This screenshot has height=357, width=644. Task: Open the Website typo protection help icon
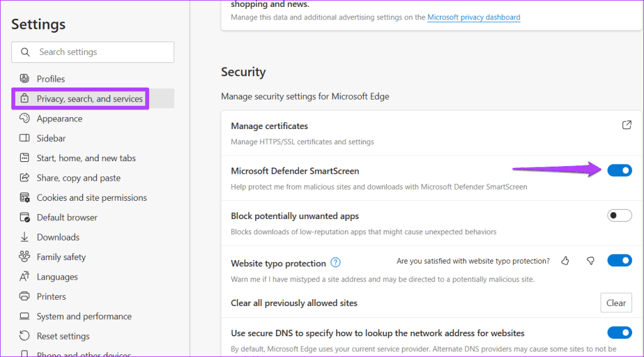click(336, 263)
